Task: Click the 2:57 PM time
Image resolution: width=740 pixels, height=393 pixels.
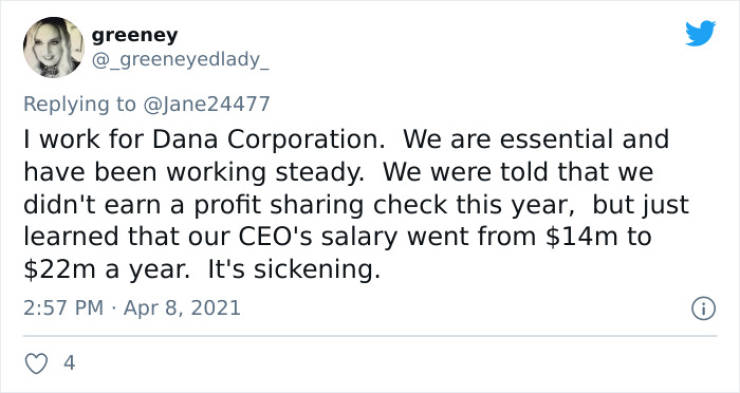Action: pos(63,308)
